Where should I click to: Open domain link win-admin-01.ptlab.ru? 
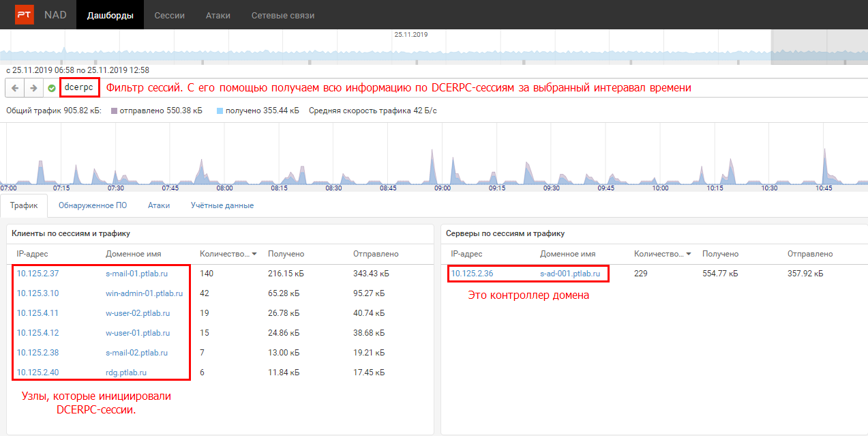(x=144, y=293)
